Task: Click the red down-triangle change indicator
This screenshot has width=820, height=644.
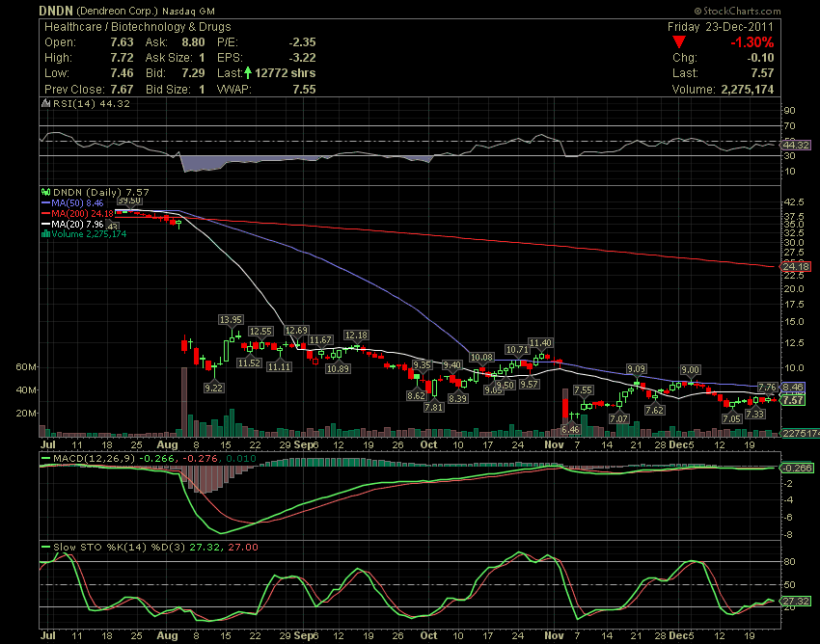Action: (x=679, y=41)
